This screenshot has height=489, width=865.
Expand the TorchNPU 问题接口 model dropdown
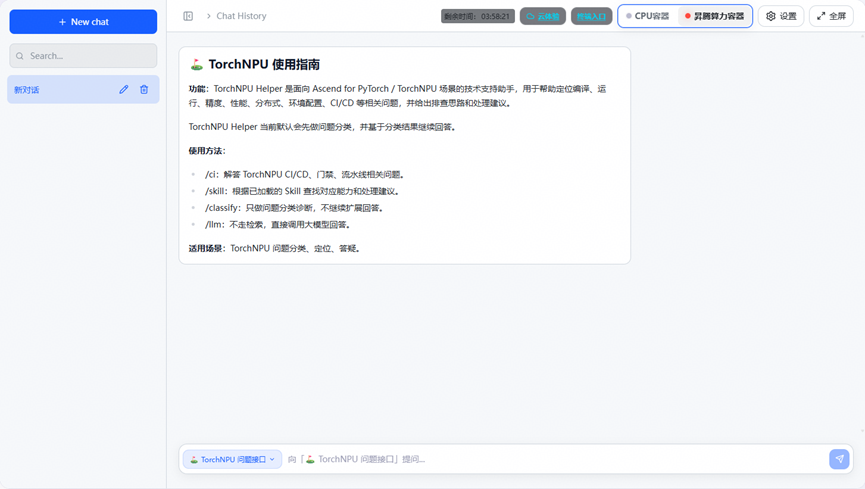coord(232,459)
